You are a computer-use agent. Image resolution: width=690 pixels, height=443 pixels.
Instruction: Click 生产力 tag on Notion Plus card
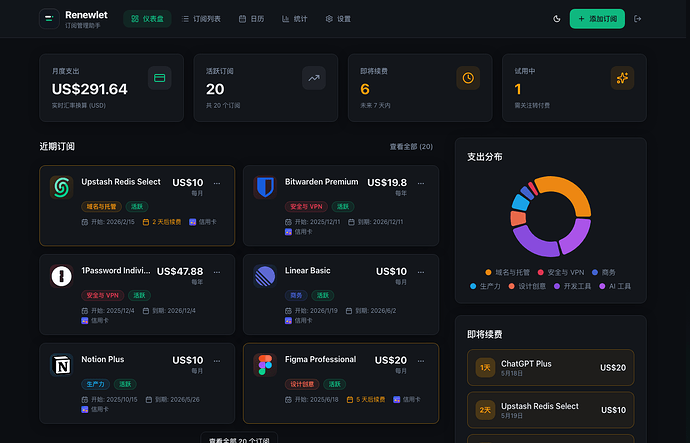point(95,384)
